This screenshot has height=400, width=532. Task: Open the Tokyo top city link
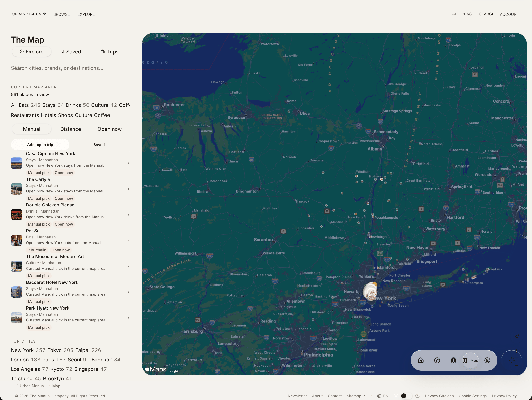[x=60, y=350]
